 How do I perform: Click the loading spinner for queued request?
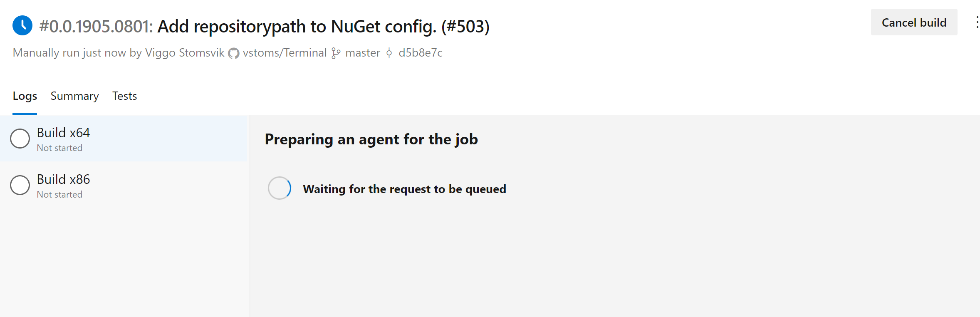pos(280,188)
